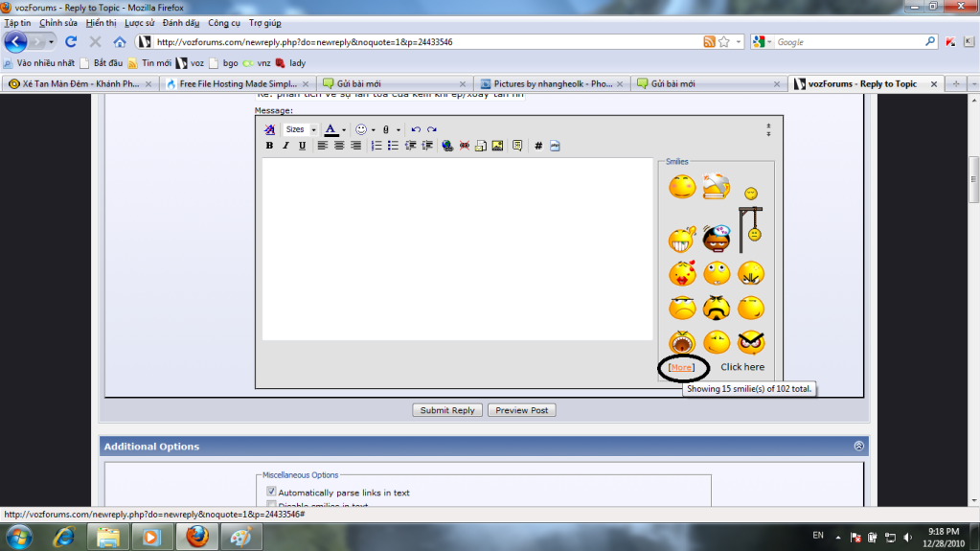Open the attachments dropdown arrow
The image size is (980, 551).
tap(399, 130)
